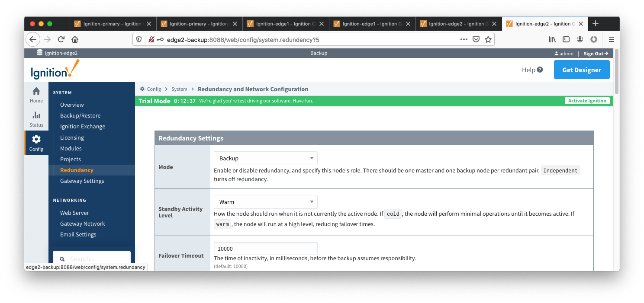Save the page to Pocket
The height and width of the screenshot is (303, 644).
[x=476, y=39]
